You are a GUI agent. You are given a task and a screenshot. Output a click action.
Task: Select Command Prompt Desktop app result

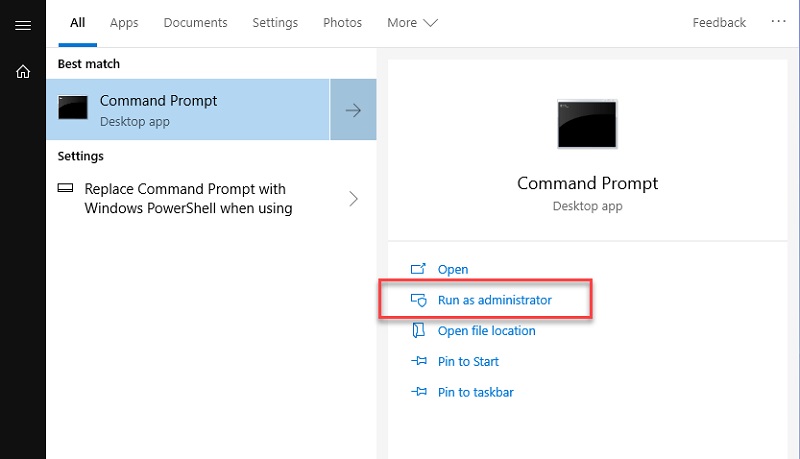tap(188, 110)
